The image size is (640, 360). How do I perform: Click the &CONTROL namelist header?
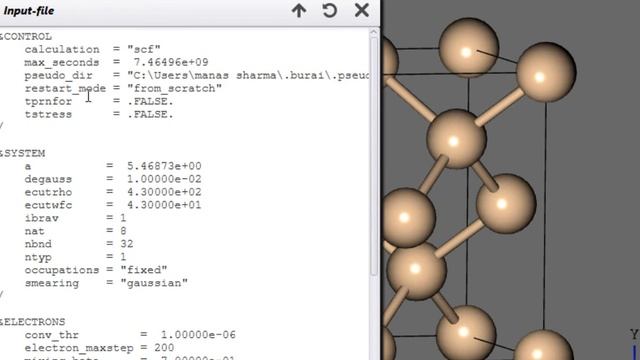point(26,36)
